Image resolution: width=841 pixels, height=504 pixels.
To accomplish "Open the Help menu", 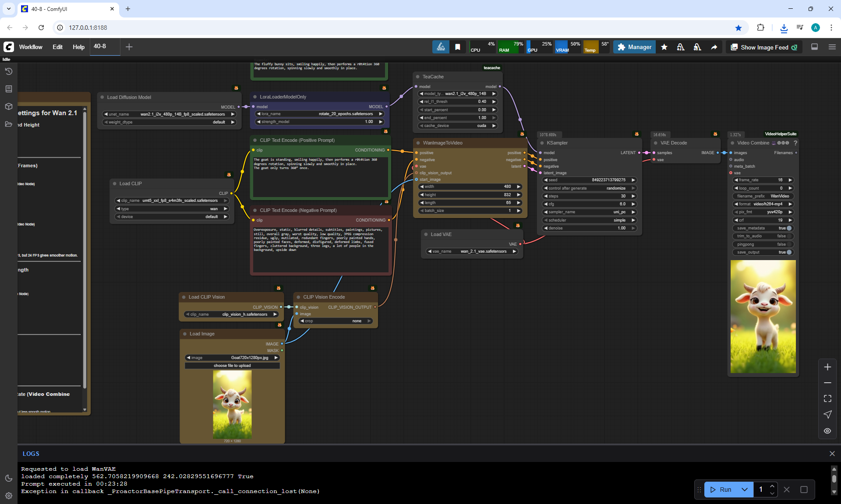I will 78,47.
